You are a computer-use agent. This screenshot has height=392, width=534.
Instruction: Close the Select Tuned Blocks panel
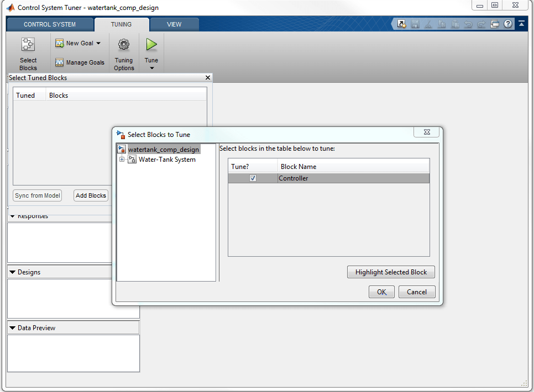point(208,78)
